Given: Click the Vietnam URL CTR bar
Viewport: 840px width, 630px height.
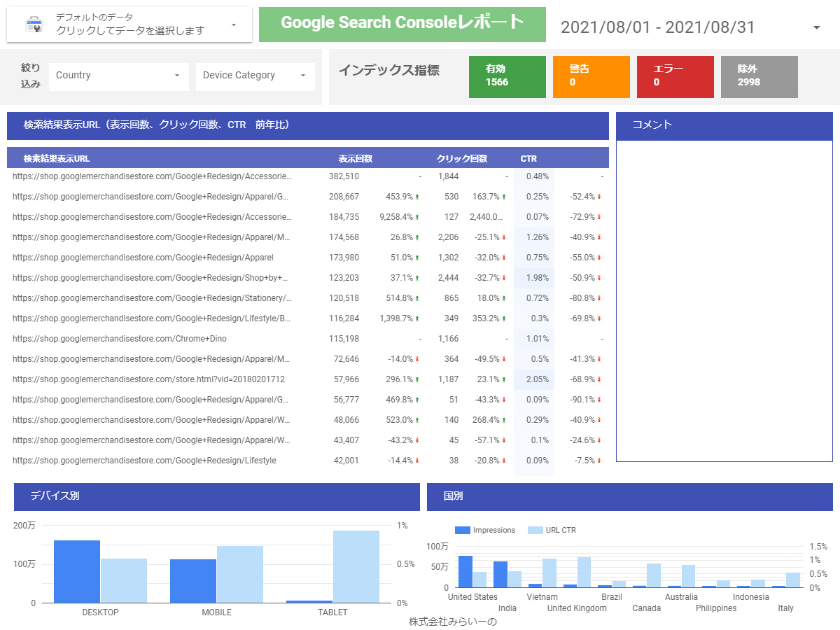Looking at the screenshot, I should [549, 573].
